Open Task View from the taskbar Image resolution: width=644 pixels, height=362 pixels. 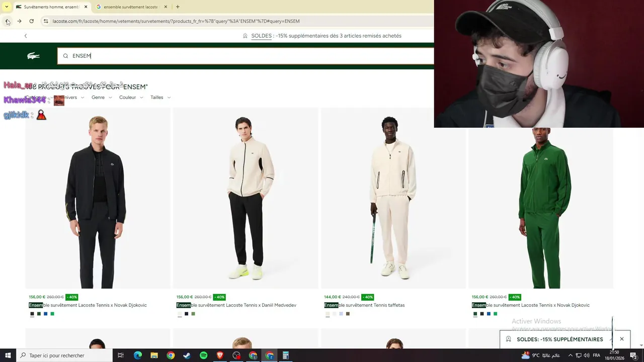[121, 355]
